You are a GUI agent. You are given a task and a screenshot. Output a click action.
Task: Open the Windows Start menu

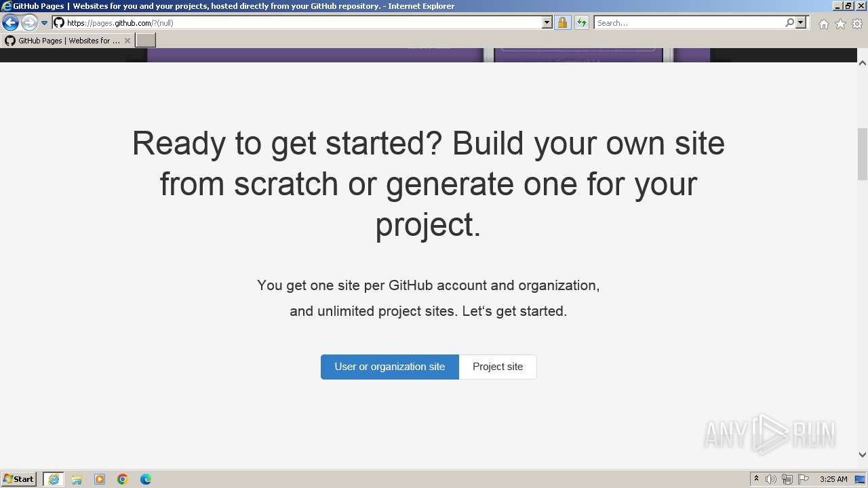click(x=19, y=479)
